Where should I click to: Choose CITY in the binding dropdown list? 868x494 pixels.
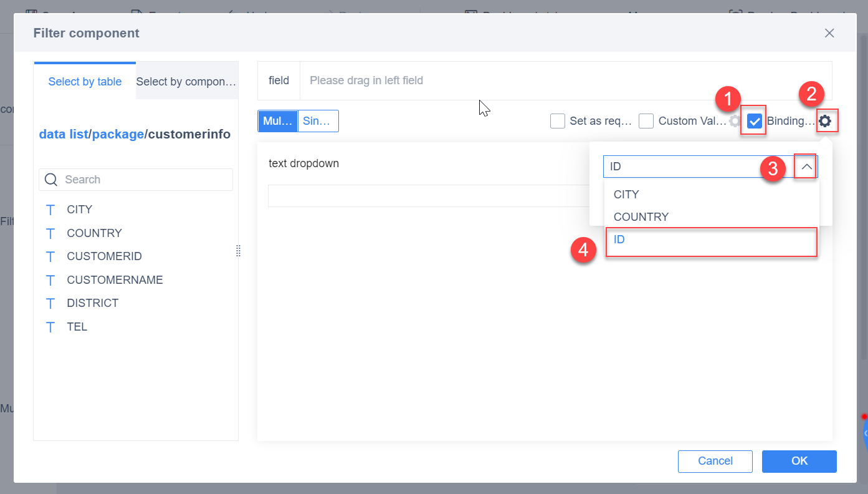coord(712,195)
